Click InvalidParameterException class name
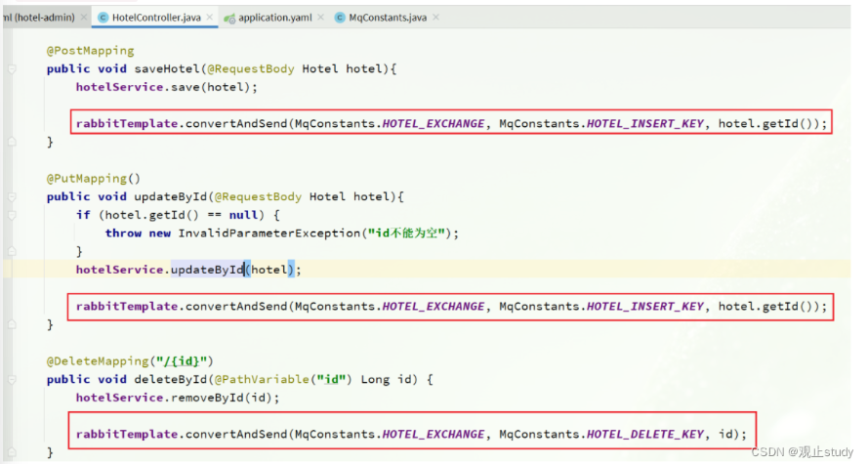The height and width of the screenshot is (464, 868). tap(269, 233)
